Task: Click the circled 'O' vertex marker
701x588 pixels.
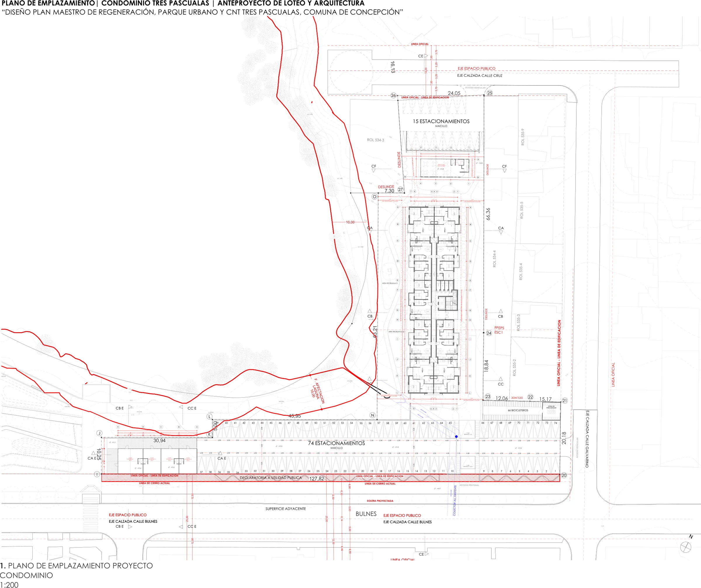Action: pyautogui.click(x=374, y=197)
